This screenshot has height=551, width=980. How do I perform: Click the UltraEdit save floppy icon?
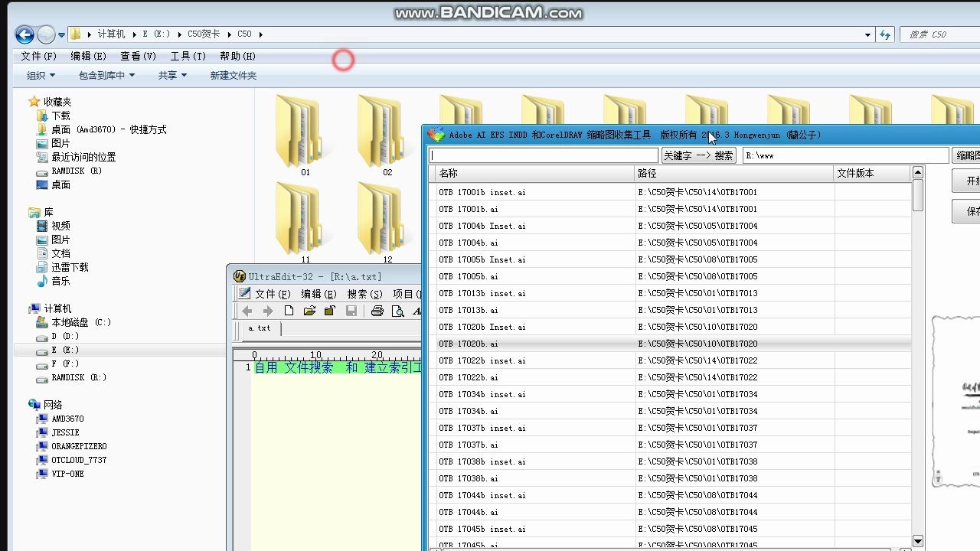(351, 311)
